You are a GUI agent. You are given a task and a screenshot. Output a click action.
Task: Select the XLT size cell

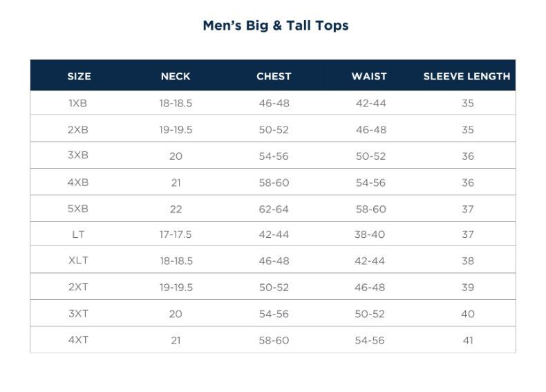tap(78, 261)
